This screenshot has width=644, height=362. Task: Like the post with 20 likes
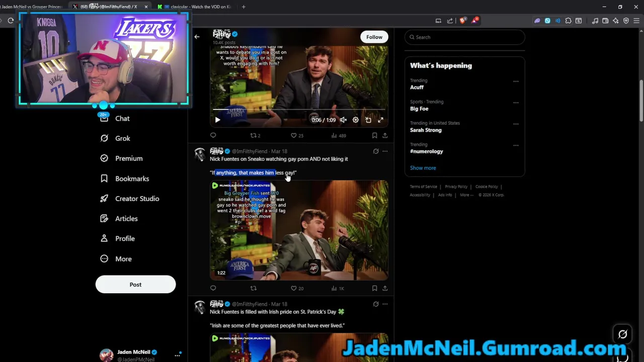tap(297, 288)
